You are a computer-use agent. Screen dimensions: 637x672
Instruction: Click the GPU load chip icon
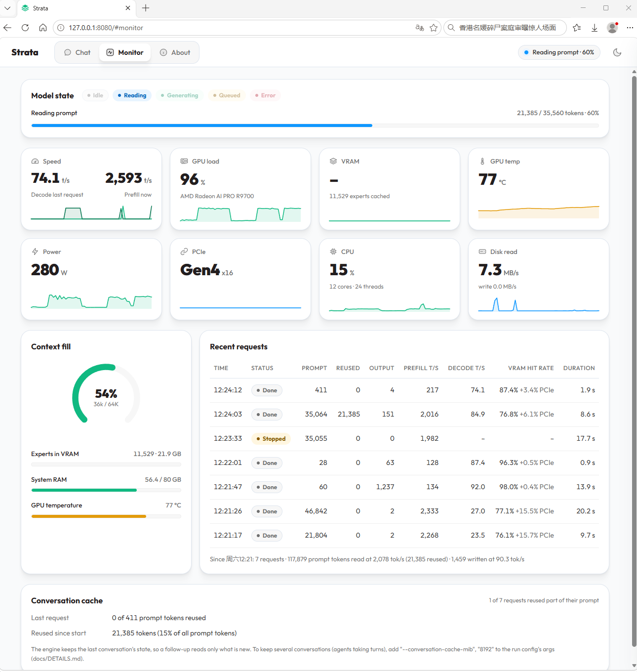tap(184, 162)
